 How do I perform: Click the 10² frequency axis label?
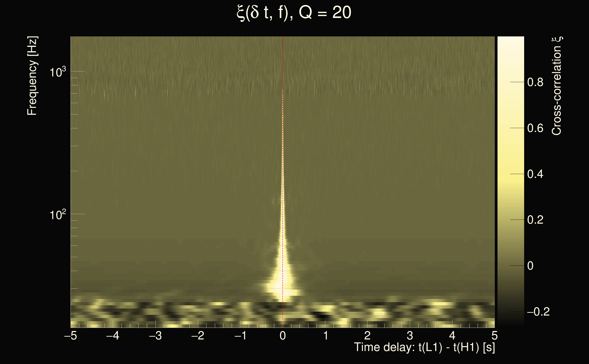click(57, 215)
